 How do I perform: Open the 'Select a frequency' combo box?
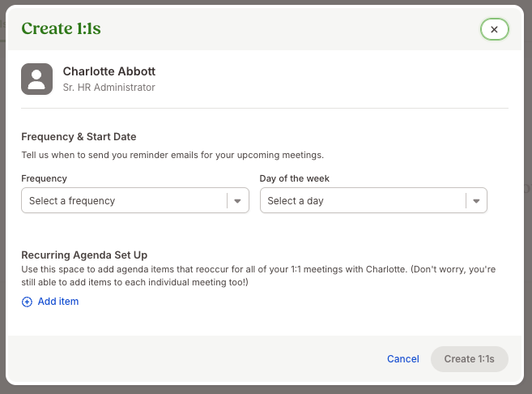tap(135, 200)
